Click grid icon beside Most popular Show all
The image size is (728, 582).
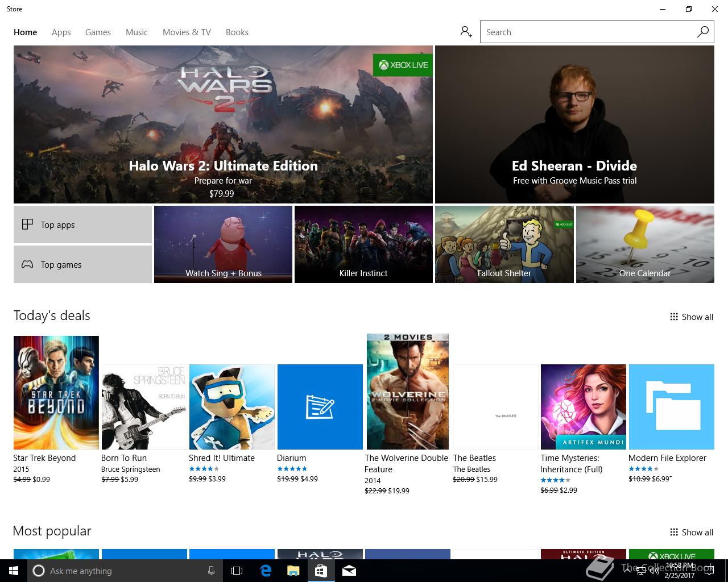(x=674, y=532)
